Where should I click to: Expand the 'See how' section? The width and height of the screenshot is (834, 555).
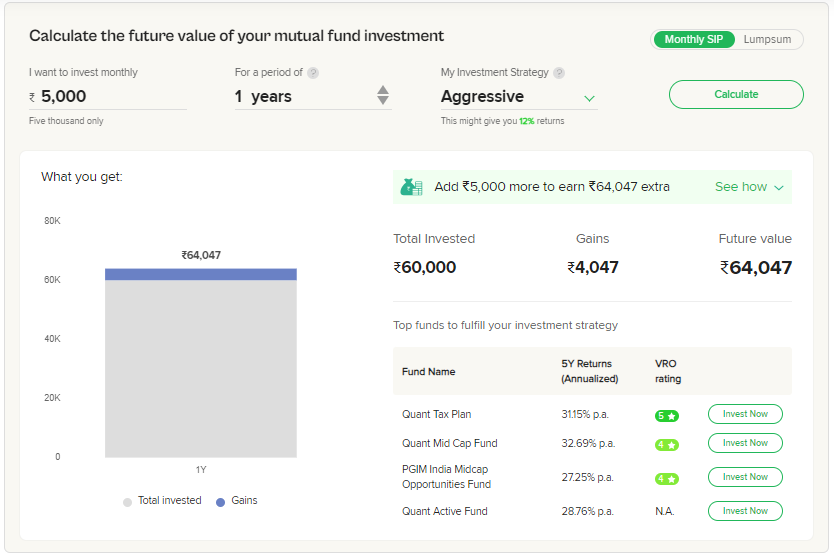tap(749, 187)
